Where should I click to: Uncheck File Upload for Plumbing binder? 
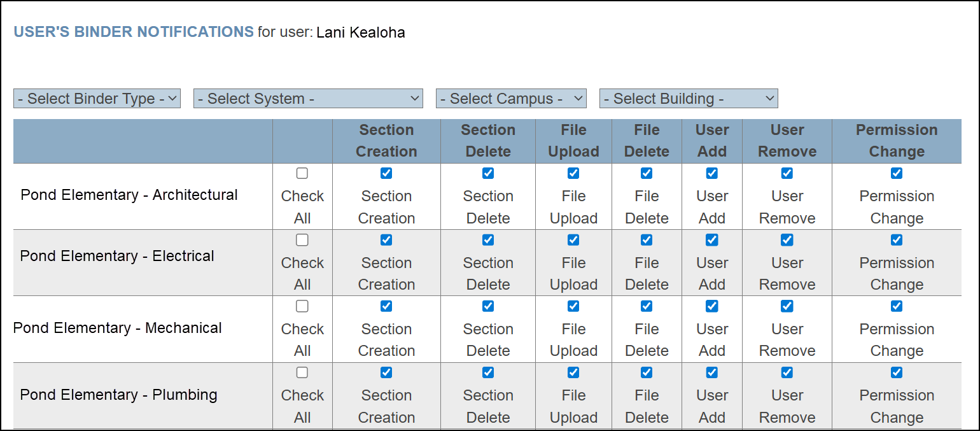click(573, 372)
